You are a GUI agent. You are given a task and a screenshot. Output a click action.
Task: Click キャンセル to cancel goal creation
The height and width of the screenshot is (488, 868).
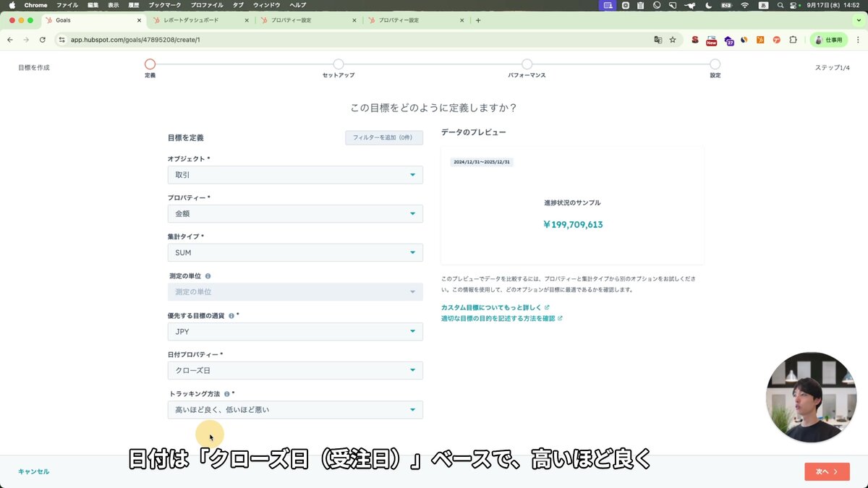(33, 471)
